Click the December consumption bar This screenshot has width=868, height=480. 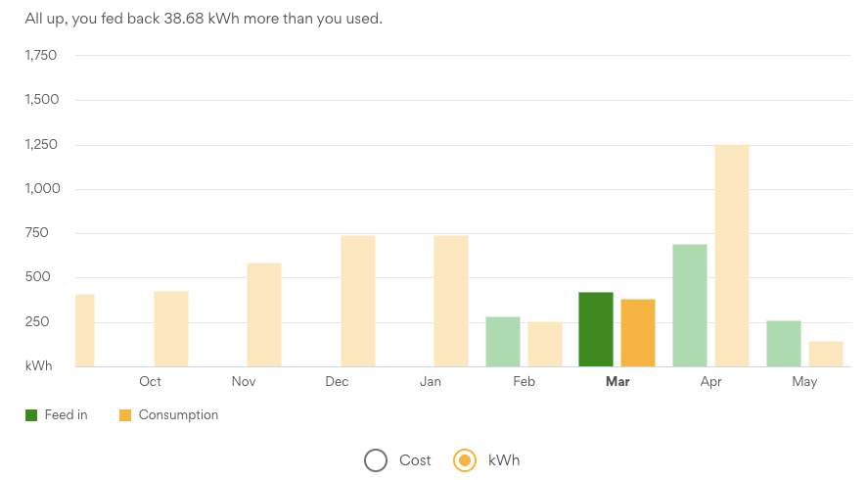pos(358,301)
